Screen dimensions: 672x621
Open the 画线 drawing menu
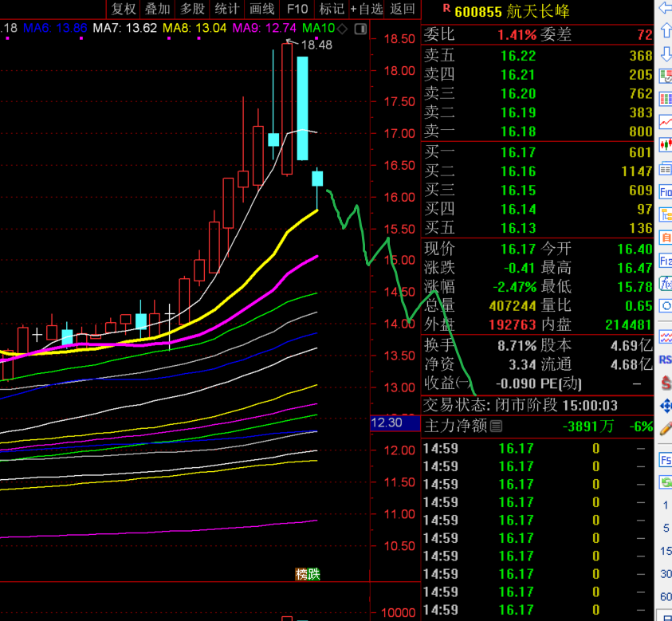(x=261, y=9)
